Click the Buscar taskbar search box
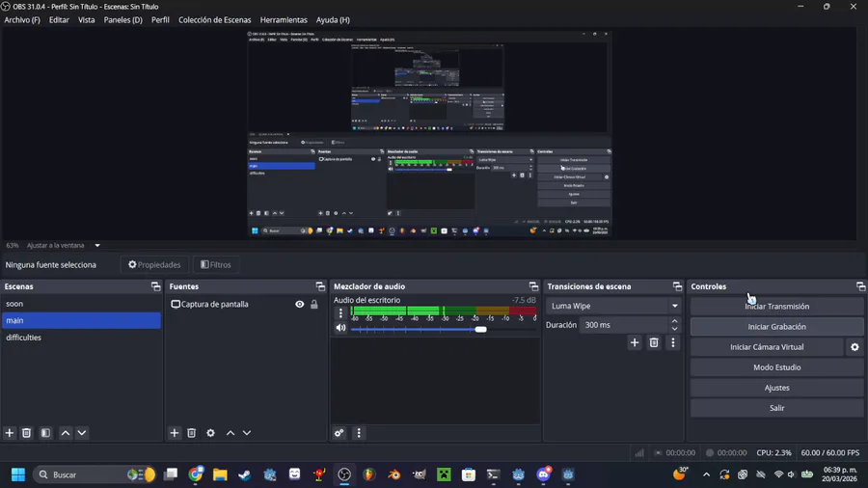868x488 pixels. pos(95,474)
